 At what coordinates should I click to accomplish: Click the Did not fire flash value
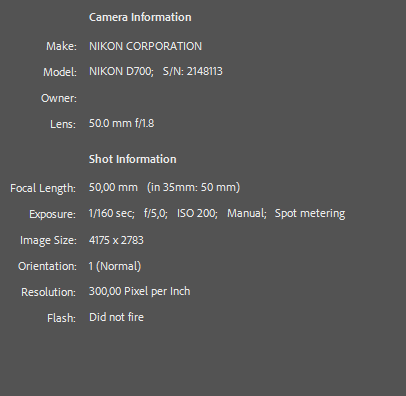click(x=116, y=317)
